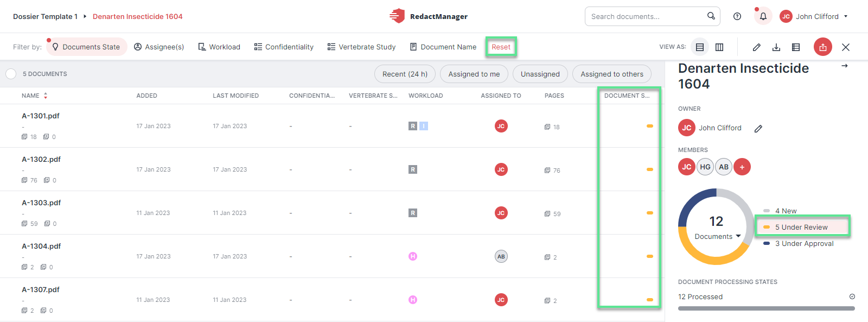Open document A-1307.pdf

pyautogui.click(x=41, y=289)
